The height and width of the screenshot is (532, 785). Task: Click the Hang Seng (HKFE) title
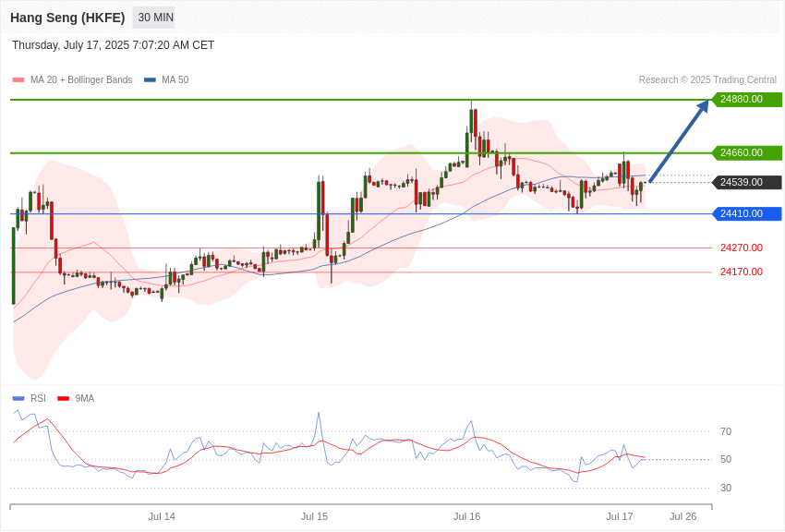[67, 18]
